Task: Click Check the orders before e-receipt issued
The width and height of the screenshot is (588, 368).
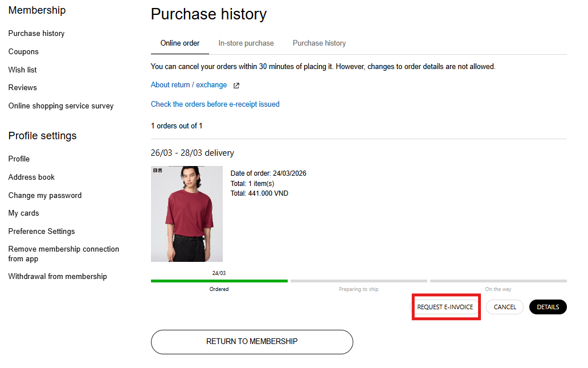Action: coord(215,104)
